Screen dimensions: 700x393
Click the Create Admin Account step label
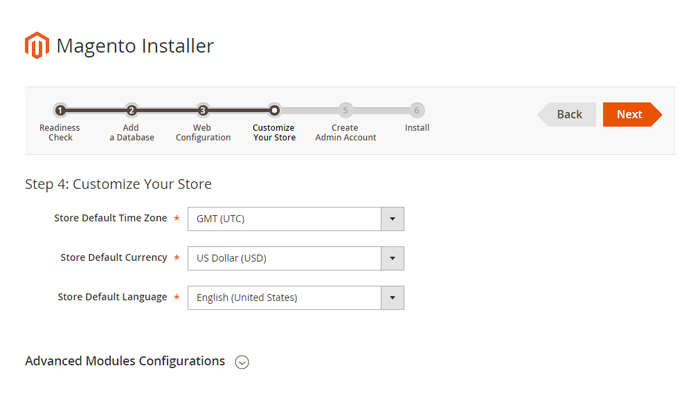click(x=346, y=133)
